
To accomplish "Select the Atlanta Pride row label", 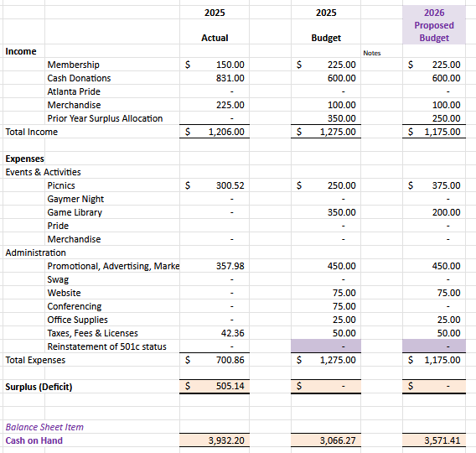I will [74, 91].
